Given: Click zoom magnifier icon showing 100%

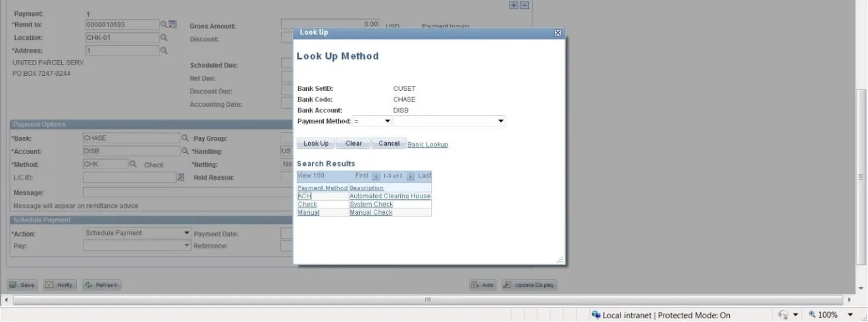Looking at the screenshot, I should 812,314.
